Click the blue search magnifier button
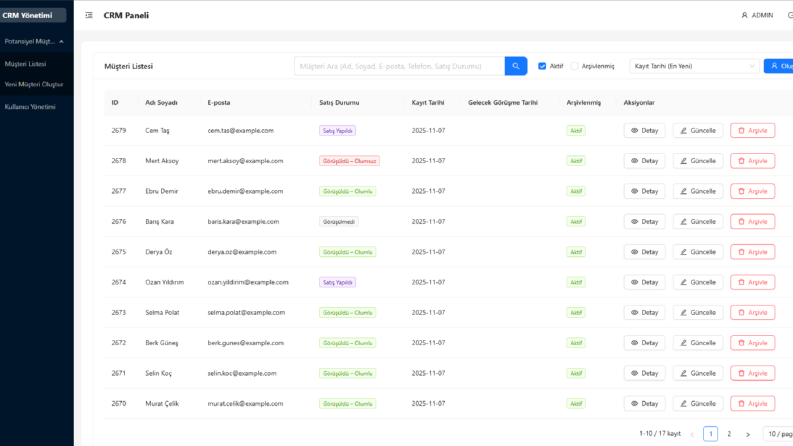Screen dimensions: 793x446 [516, 66]
